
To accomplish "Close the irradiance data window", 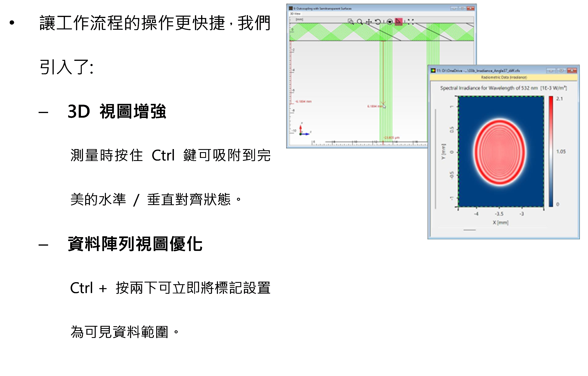I will [572, 71].
